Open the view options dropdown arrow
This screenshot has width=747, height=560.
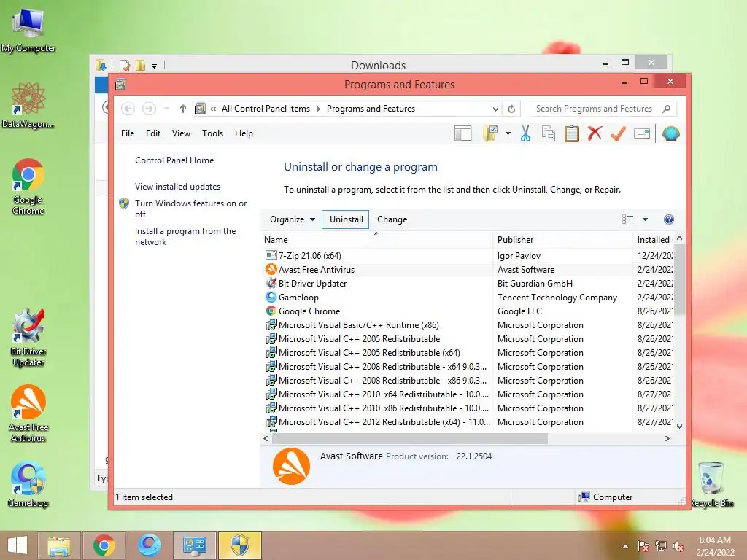pos(645,219)
